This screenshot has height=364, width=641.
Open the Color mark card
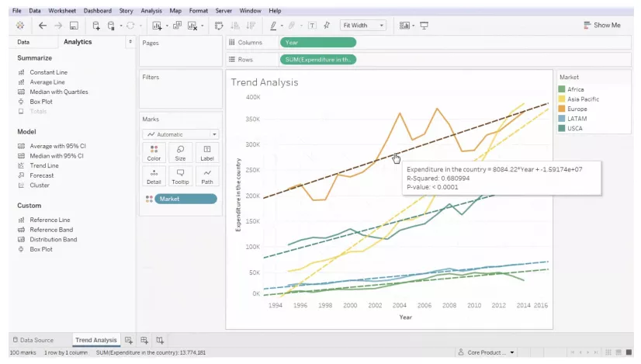(x=154, y=153)
